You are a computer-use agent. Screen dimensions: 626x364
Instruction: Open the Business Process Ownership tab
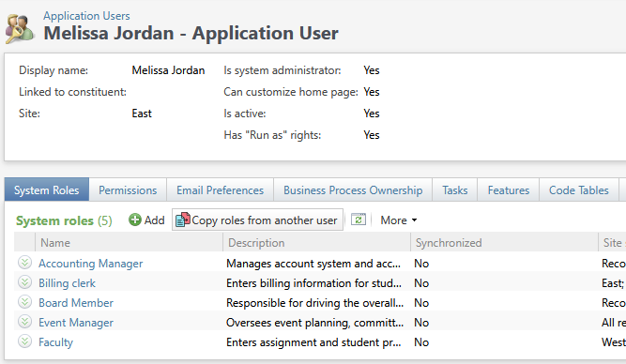click(x=353, y=190)
